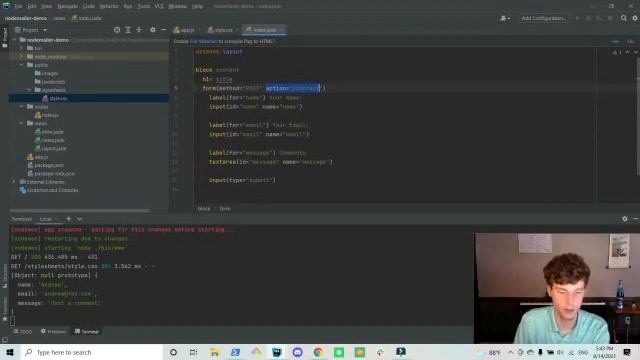Open package.json in project tree

click(x=45, y=165)
